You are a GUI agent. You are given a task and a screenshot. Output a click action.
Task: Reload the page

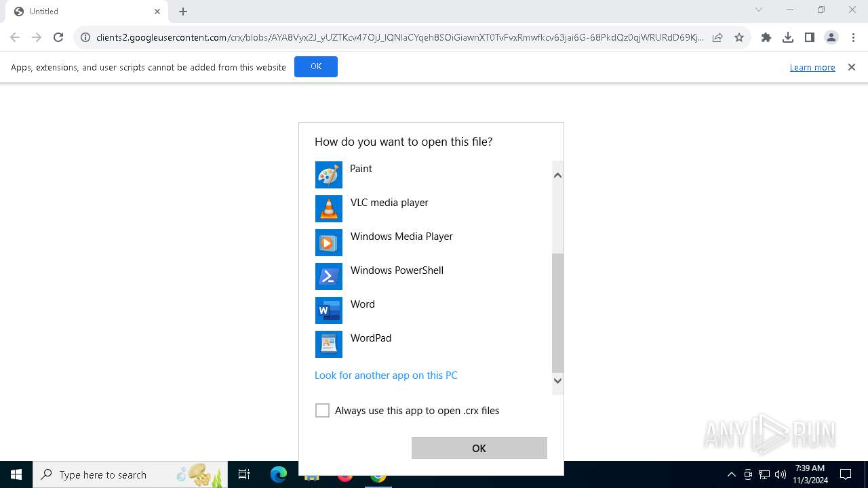click(58, 37)
